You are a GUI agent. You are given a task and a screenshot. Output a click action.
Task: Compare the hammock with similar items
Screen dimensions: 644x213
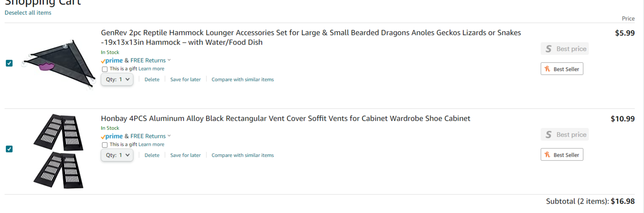[x=242, y=80]
